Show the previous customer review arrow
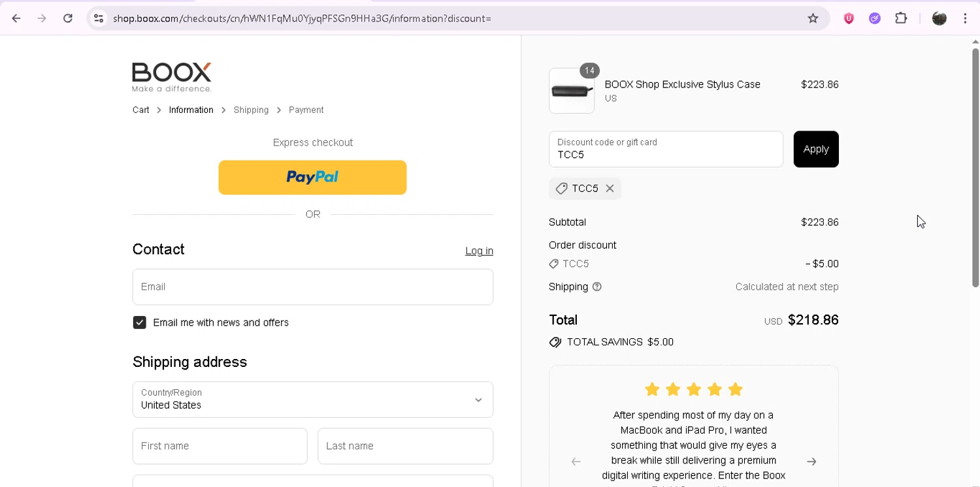The image size is (980, 487). (x=576, y=462)
